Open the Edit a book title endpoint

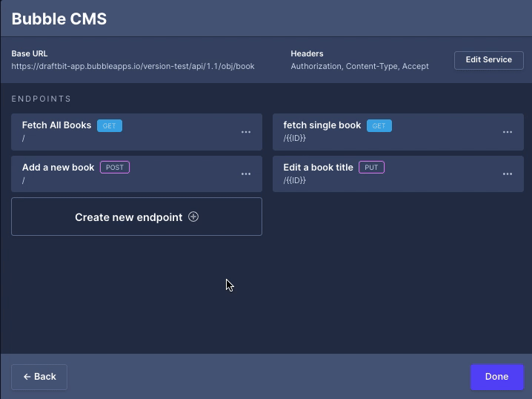coord(398,174)
